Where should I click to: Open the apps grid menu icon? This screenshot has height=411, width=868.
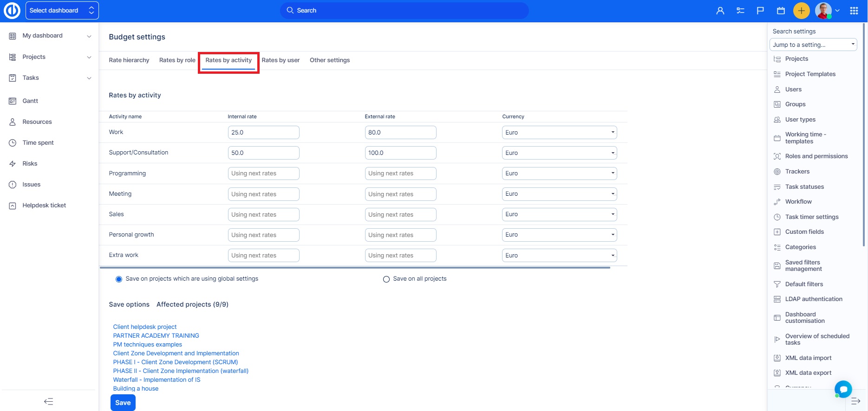click(854, 11)
